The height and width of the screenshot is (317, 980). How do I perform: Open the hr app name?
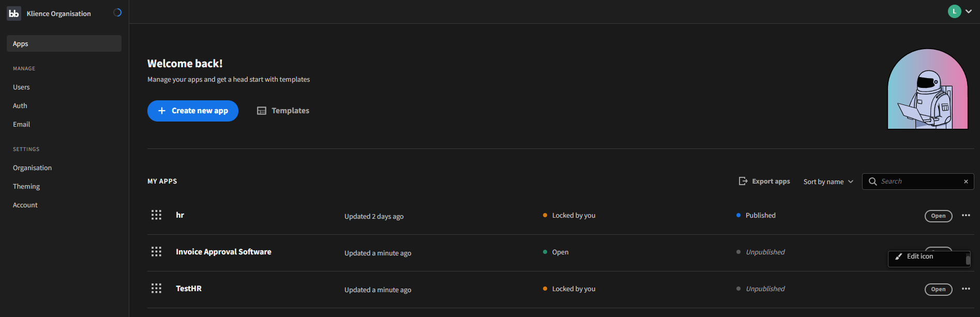[180, 215]
